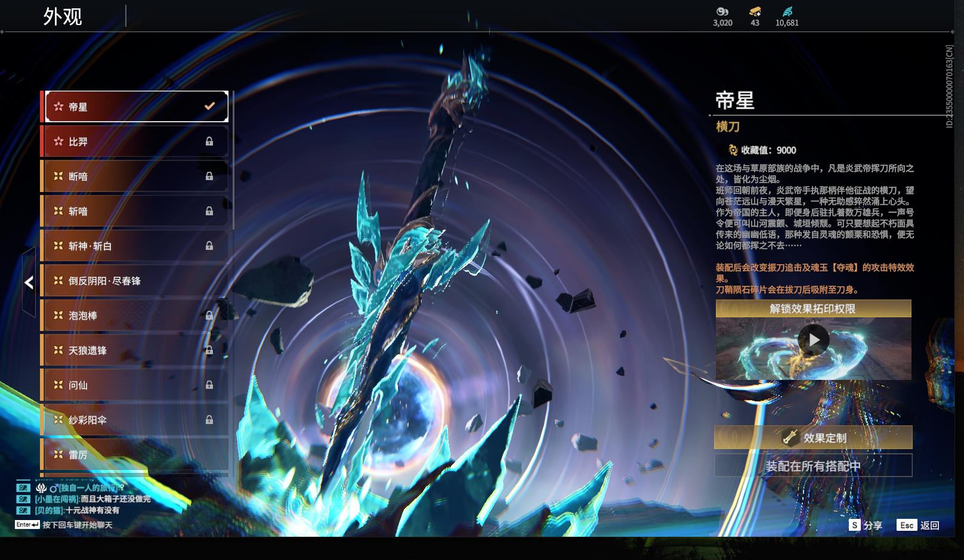This screenshot has height=560, width=964.
Task: Click the lock icon on 问仙
Action: point(209,385)
